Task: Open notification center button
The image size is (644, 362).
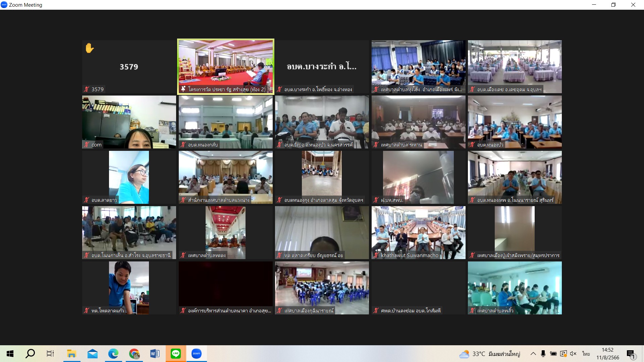Action: 631,354
